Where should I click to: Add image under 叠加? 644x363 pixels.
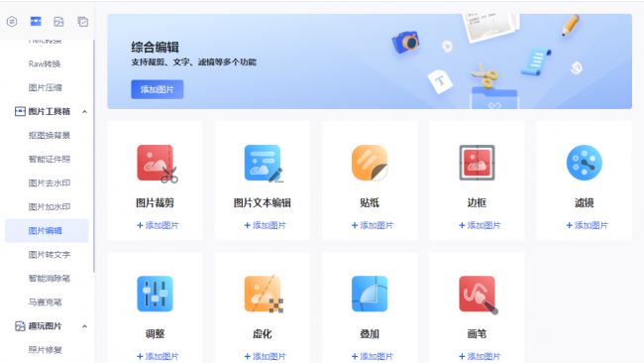pyautogui.click(x=373, y=356)
